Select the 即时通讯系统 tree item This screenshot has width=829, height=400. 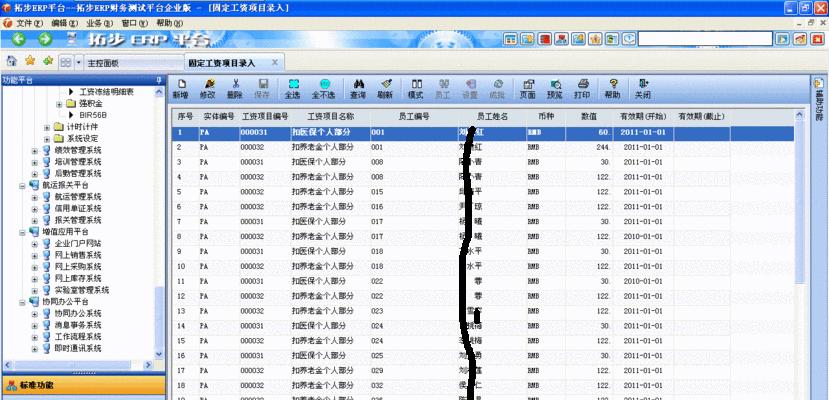coord(78,348)
